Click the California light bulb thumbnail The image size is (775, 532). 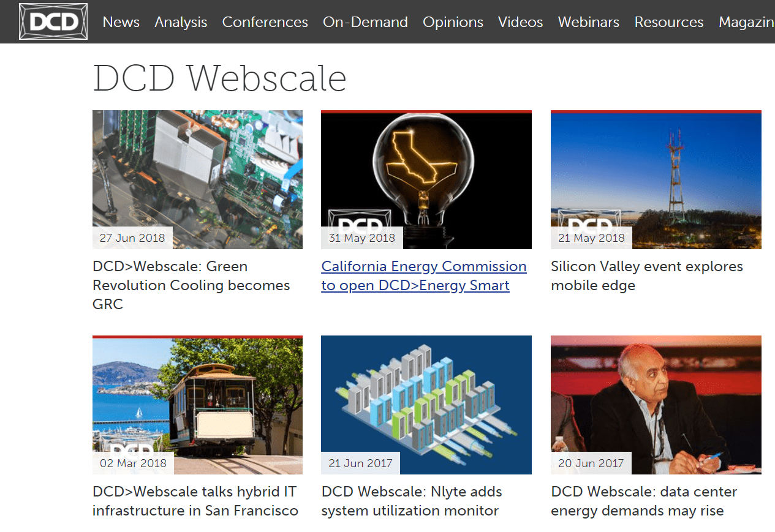[426, 179]
